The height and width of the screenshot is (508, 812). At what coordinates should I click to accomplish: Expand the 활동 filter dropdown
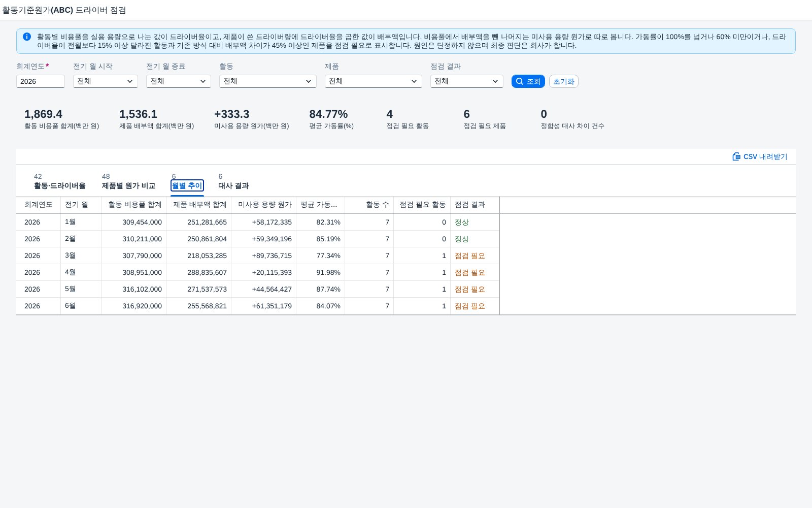coord(268,81)
